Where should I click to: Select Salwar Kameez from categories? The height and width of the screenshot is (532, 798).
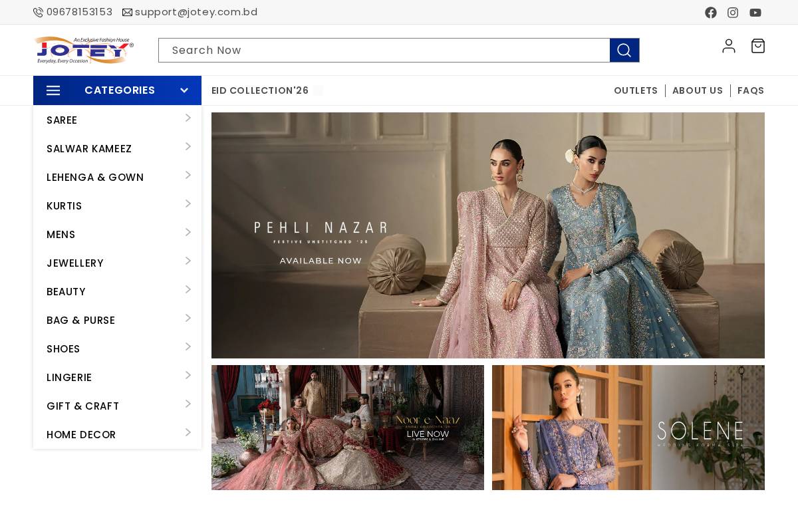(89, 149)
